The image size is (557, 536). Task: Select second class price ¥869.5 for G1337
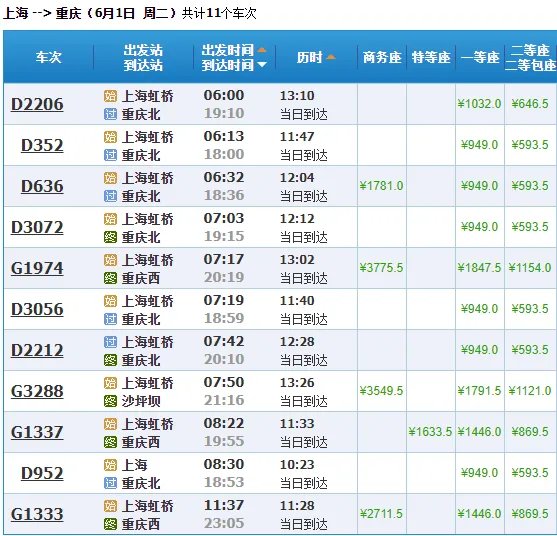point(530,432)
